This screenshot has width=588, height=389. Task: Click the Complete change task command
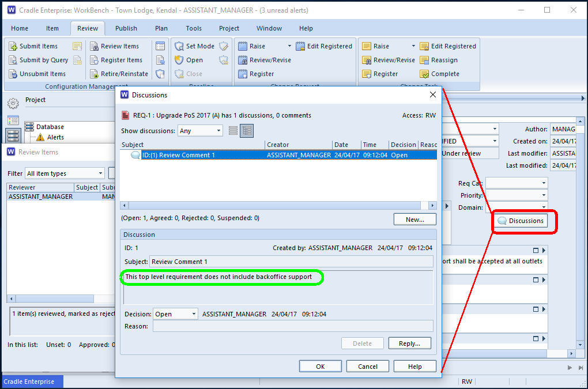pos(439,74)
